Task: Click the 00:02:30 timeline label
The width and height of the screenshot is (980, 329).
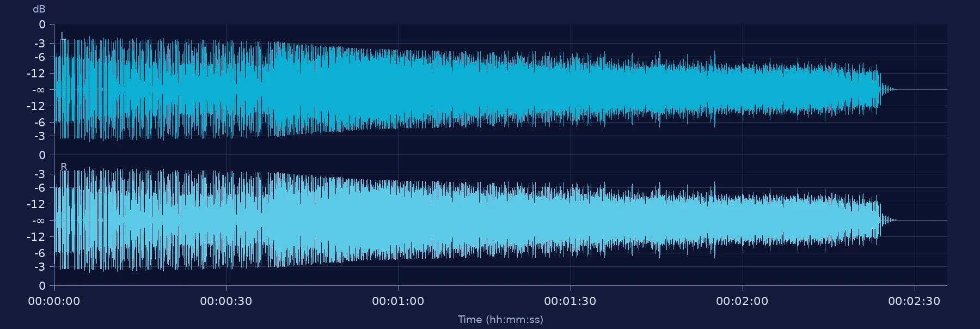Action: pyautogui.click(x=914, y=301)
